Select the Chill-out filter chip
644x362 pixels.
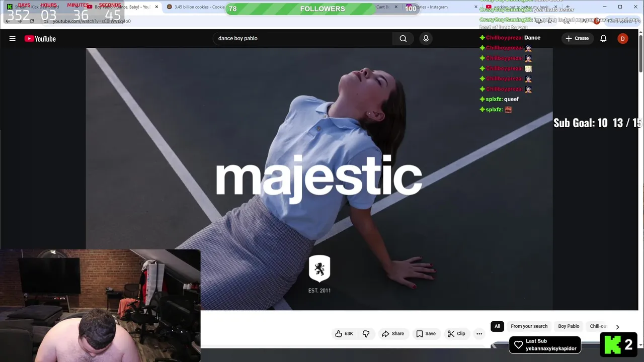599,326
